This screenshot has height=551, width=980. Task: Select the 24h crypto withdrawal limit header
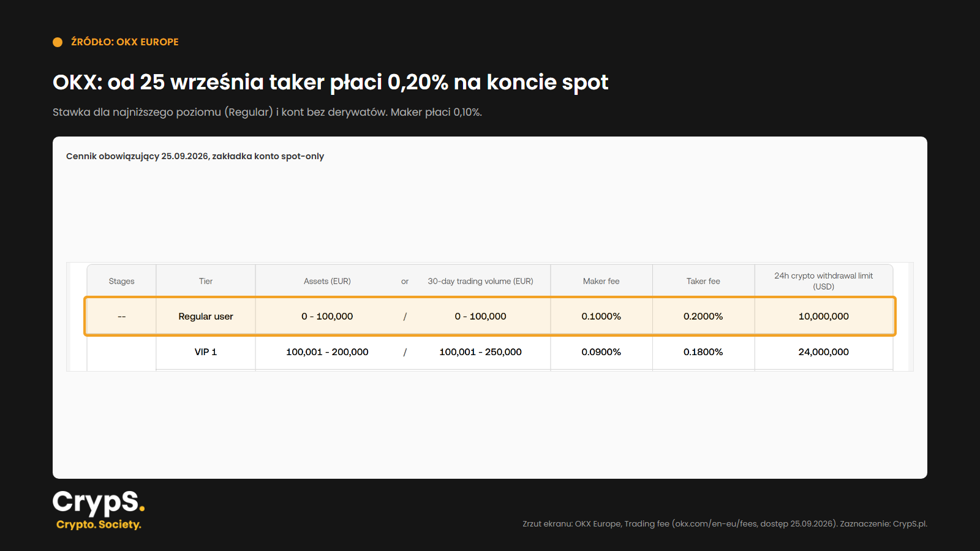coord(823,281)
